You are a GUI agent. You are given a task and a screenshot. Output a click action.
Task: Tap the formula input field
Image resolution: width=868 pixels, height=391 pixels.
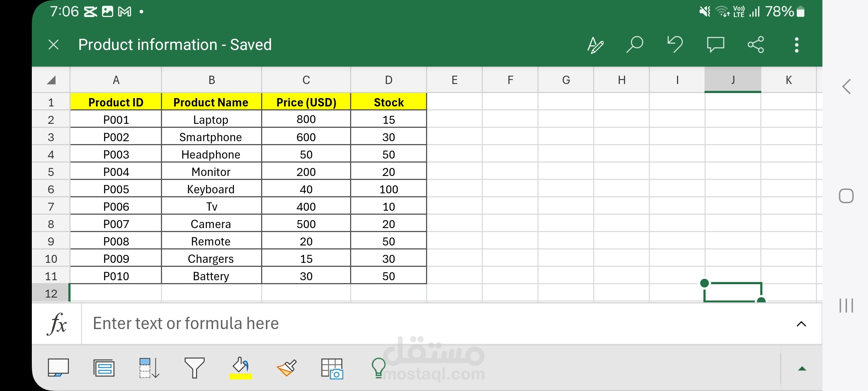click(434, 324)
